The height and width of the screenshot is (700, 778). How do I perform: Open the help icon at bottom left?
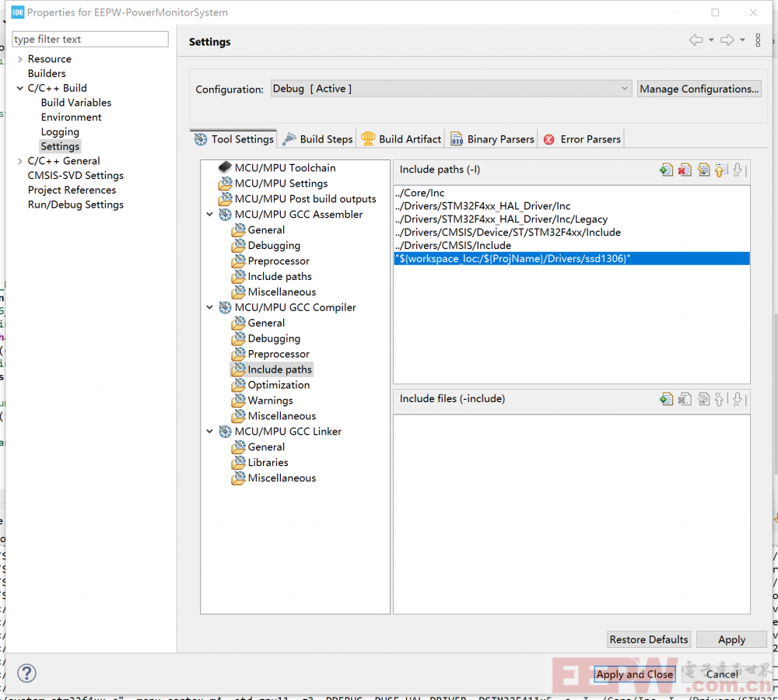(26, 674)
